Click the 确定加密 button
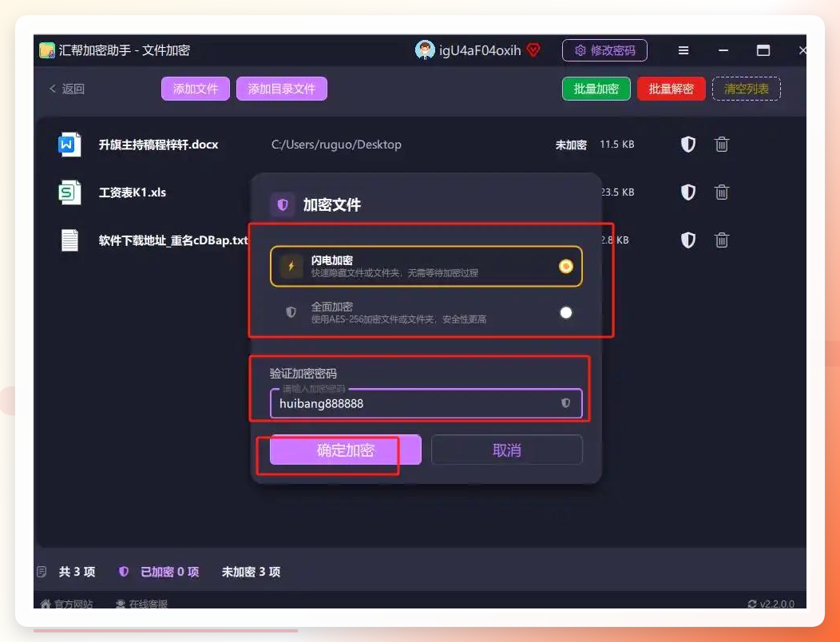This screenshot has height=642, width=840. click(x=346, y=450)
